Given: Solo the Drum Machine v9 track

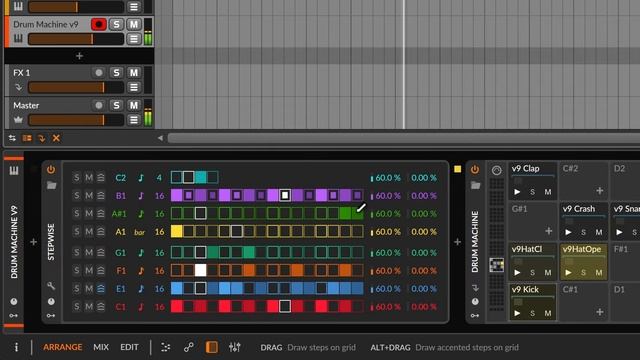Looking at the screenshot, I should pos(116,24).
